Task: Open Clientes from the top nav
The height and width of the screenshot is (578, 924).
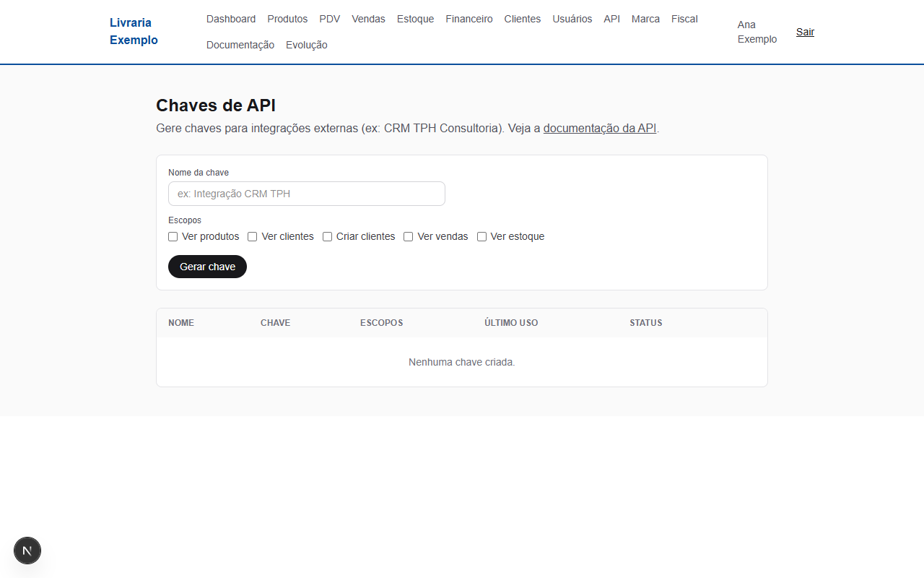Action: [x=523, y=19]
